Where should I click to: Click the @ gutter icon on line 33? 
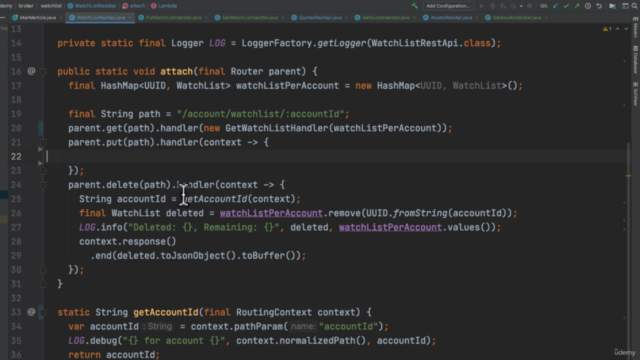[x=31, y=312]
